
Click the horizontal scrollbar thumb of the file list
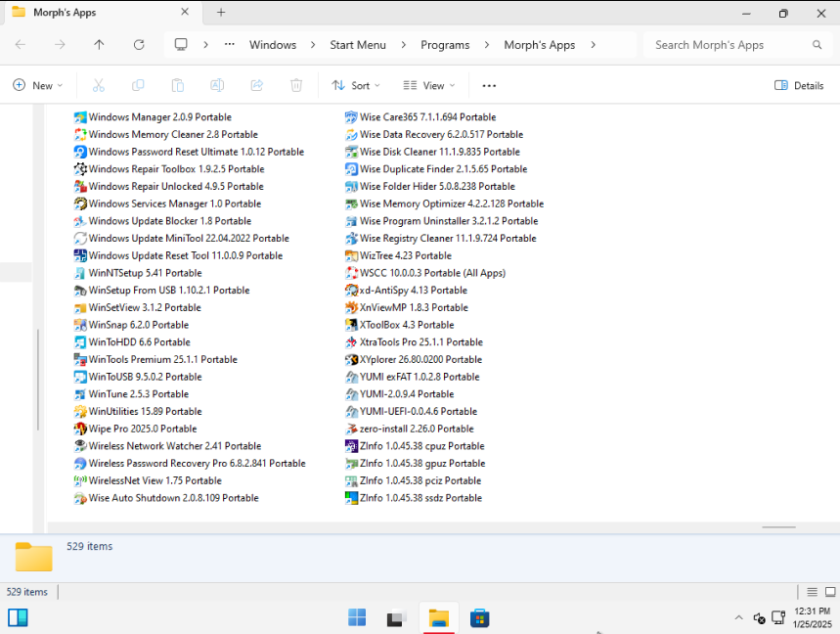coord(778,527)
